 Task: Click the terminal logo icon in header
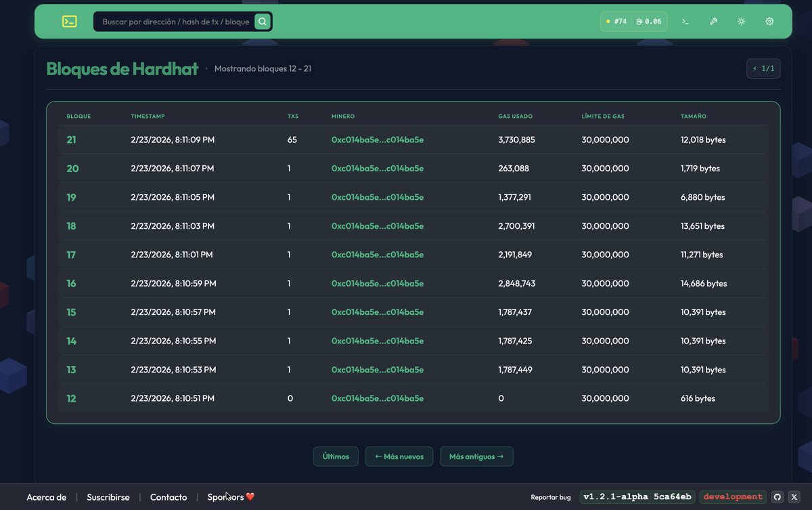69,22
